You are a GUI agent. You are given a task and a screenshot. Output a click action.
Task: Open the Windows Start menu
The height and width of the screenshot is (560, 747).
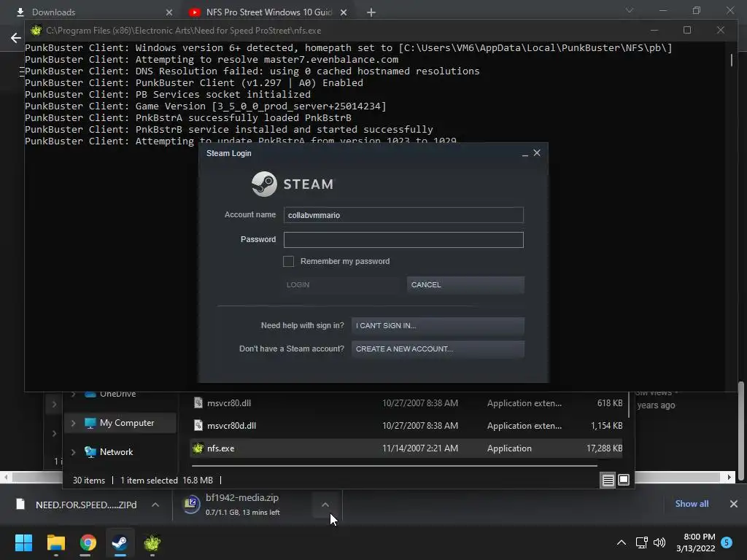tap(23, 542)
